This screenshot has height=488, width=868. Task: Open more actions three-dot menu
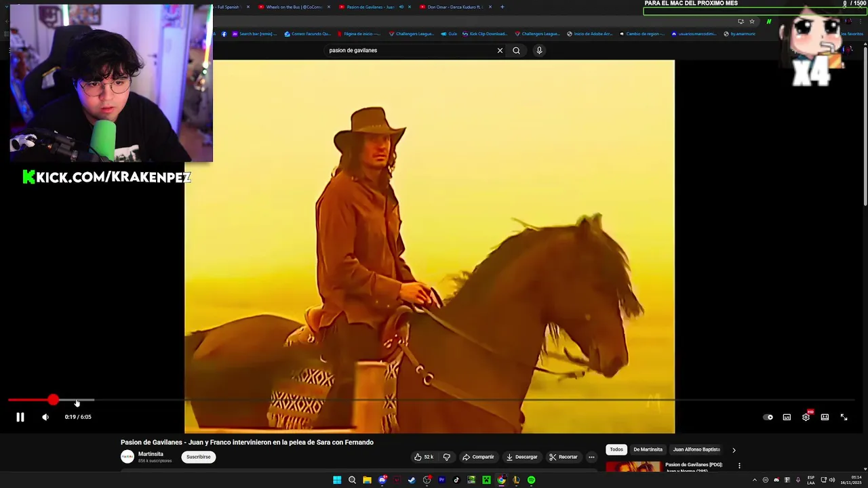coord(591,457)
